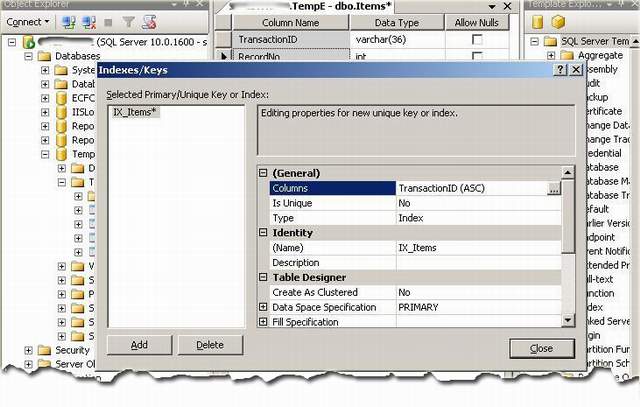Click the Connect Object Explorer icon
The image size is (640, 407).
(x=67, y=21)
